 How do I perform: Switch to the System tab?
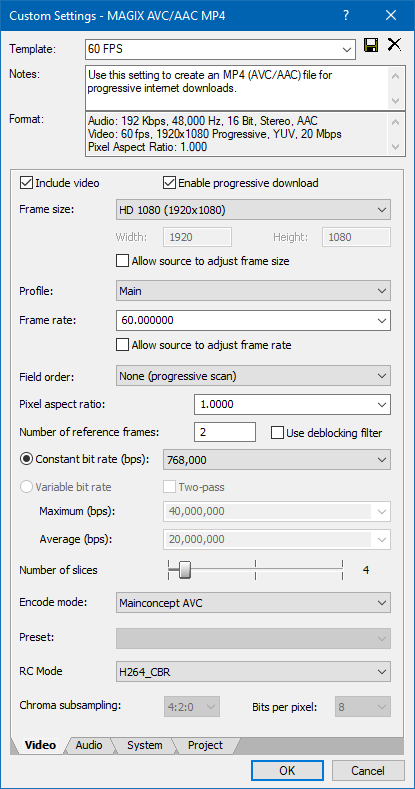point(144,745)
